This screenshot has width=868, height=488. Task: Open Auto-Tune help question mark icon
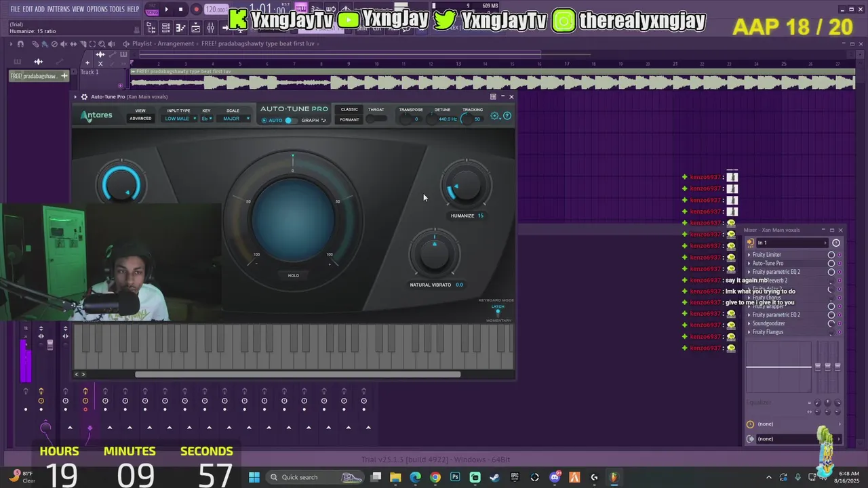click(507, 116)
